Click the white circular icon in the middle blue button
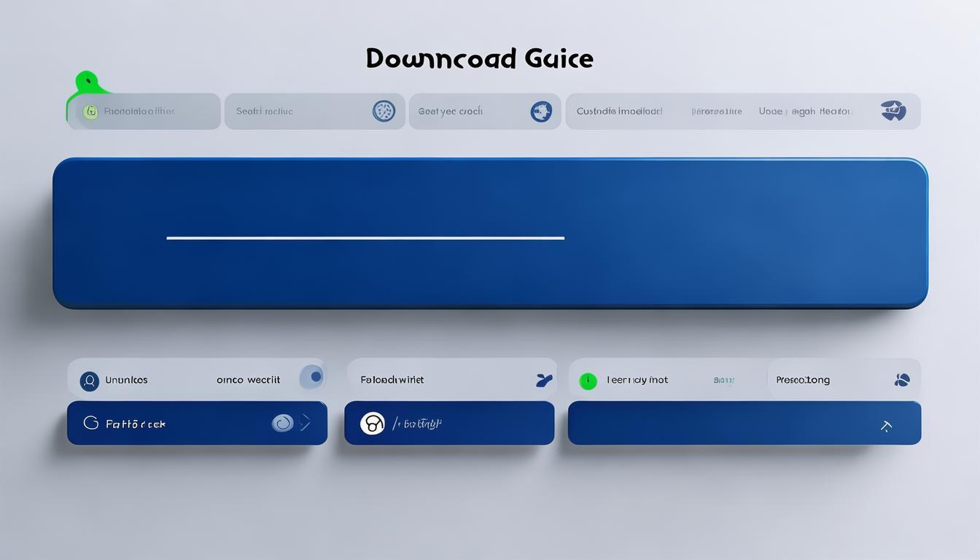Viewport: 980px width, 560px height. [372, 423]
